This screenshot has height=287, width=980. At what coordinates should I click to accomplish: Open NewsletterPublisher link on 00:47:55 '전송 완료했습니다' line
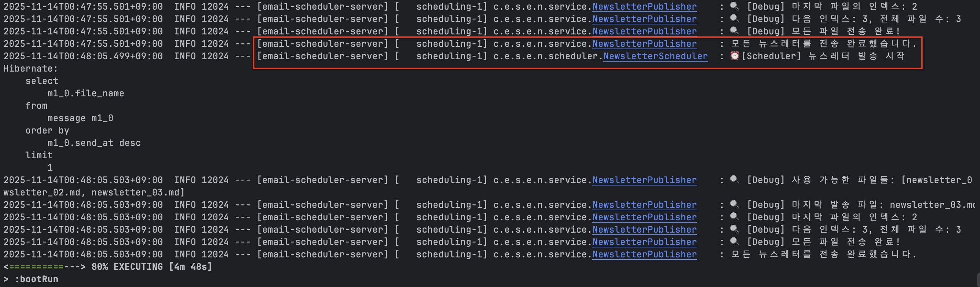(644, 44)
